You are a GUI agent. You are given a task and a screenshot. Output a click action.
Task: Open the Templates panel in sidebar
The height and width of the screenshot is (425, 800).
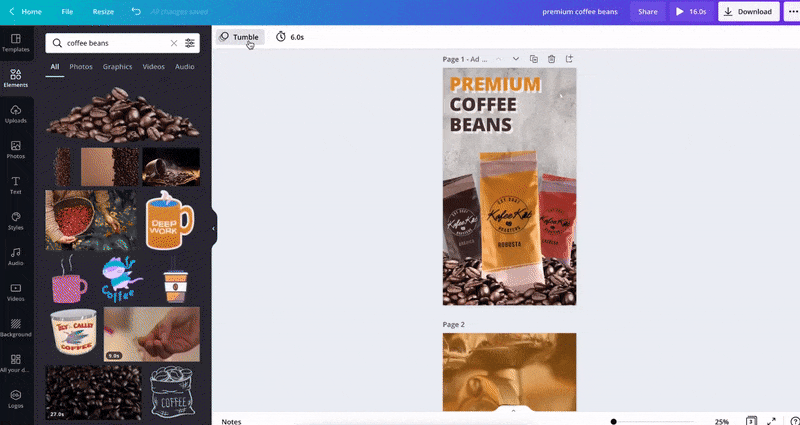pyautogui.click(x=15, y=41)
